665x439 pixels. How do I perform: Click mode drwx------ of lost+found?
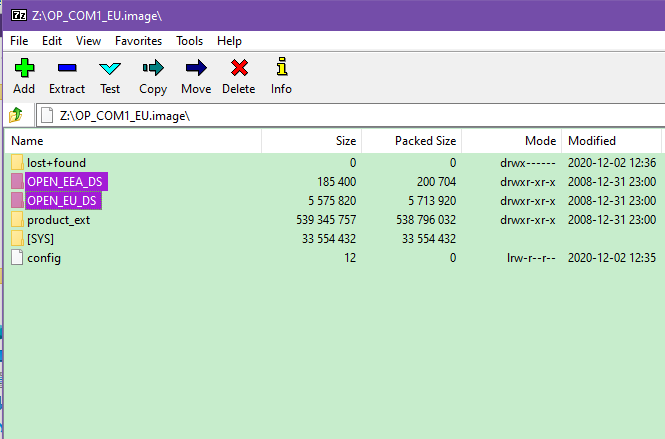528,163
